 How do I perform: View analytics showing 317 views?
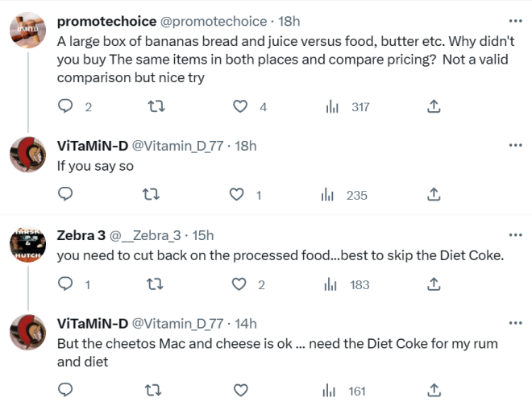click(349, 106)
